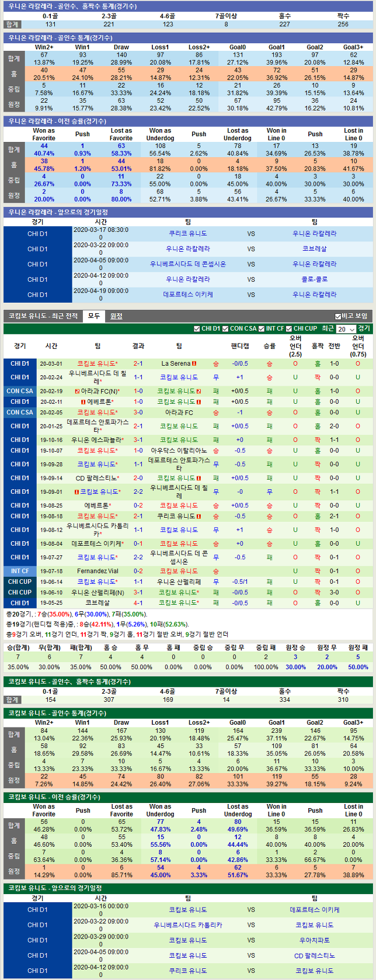The image size is (376, 980).
Task: Select the 모두 tab in recent results
Action: click(x=94, y=316)
